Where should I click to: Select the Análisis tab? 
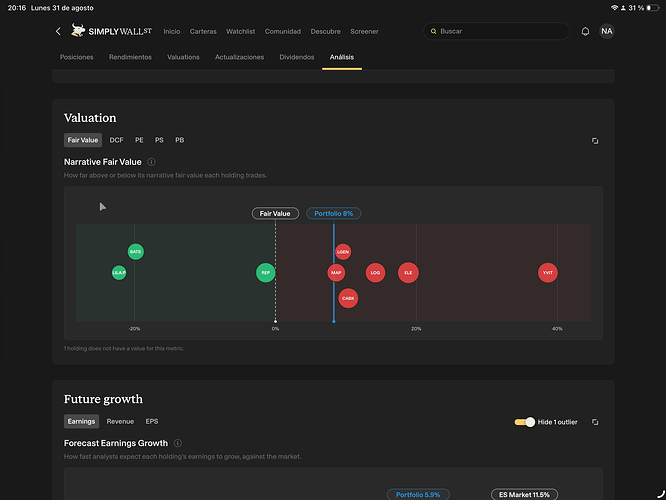point(342,57)
